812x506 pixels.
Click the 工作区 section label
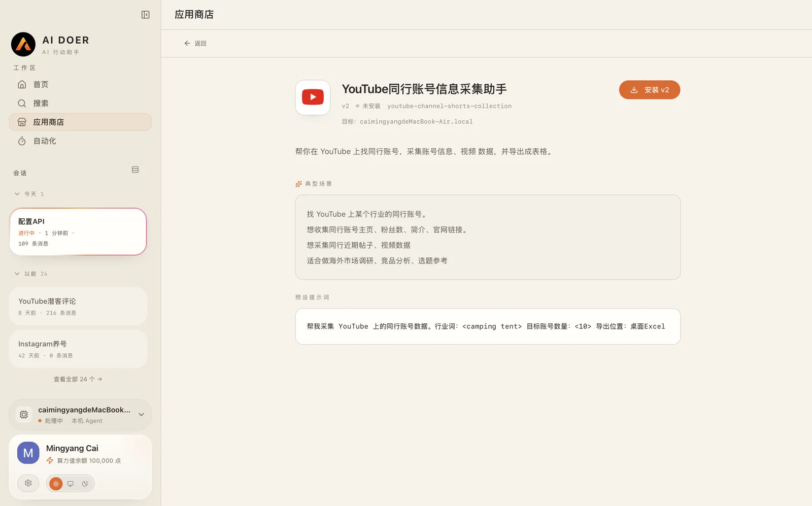pyautogui.click(x=24, y=68)
